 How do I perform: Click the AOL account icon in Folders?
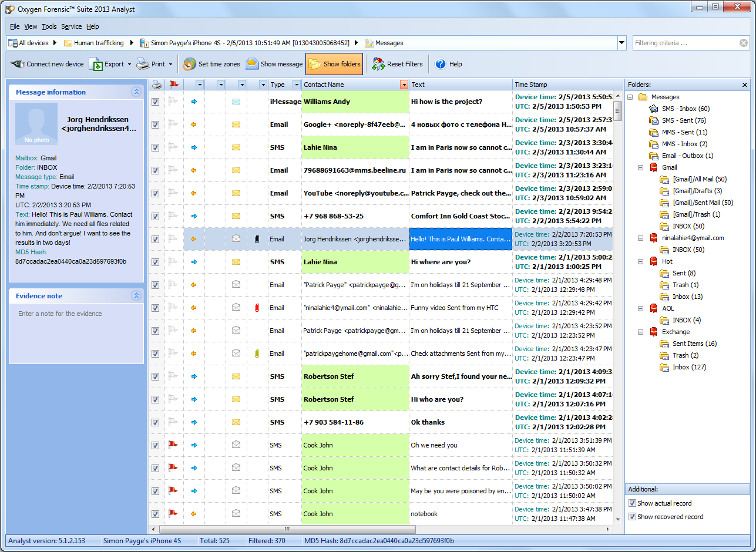point(653,308)
